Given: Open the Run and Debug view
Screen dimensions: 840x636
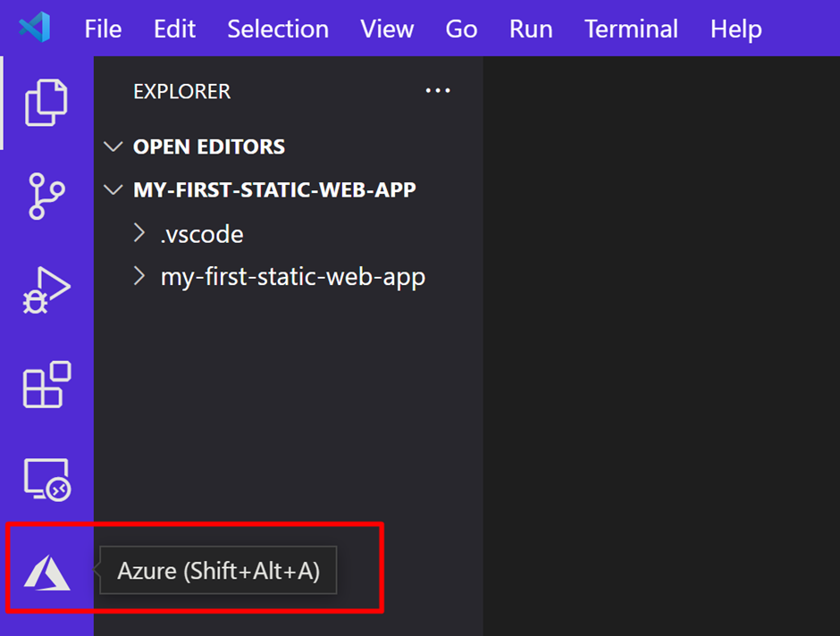Looking at the screenshot, I should [46, 289].
